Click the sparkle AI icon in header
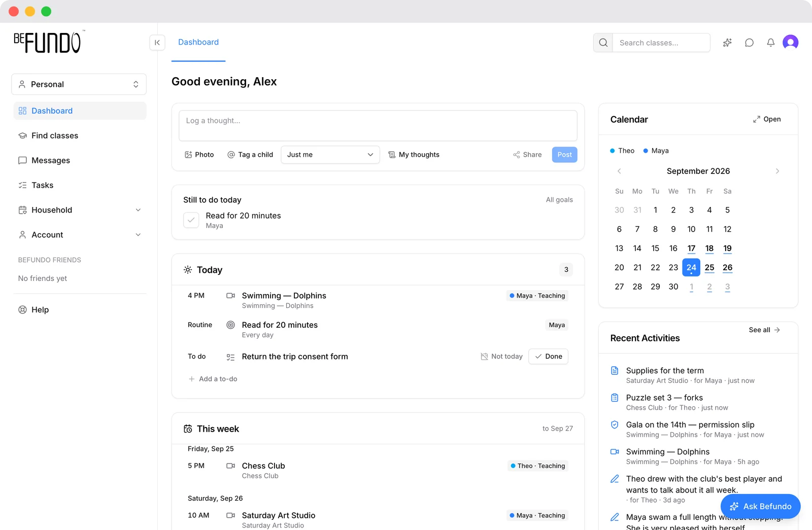This screenshot has height=530, width=812. point(727,43)
